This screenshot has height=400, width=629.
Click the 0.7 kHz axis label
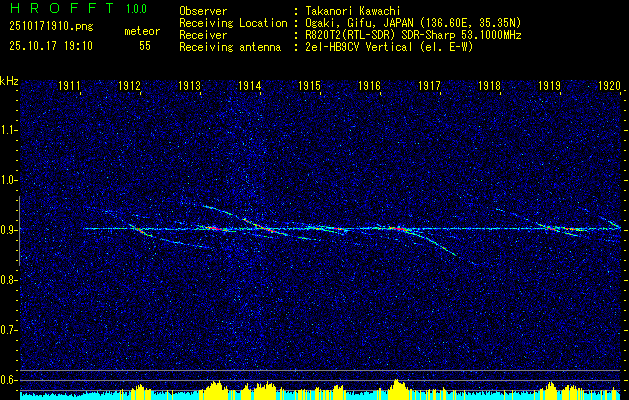point(8,330)
